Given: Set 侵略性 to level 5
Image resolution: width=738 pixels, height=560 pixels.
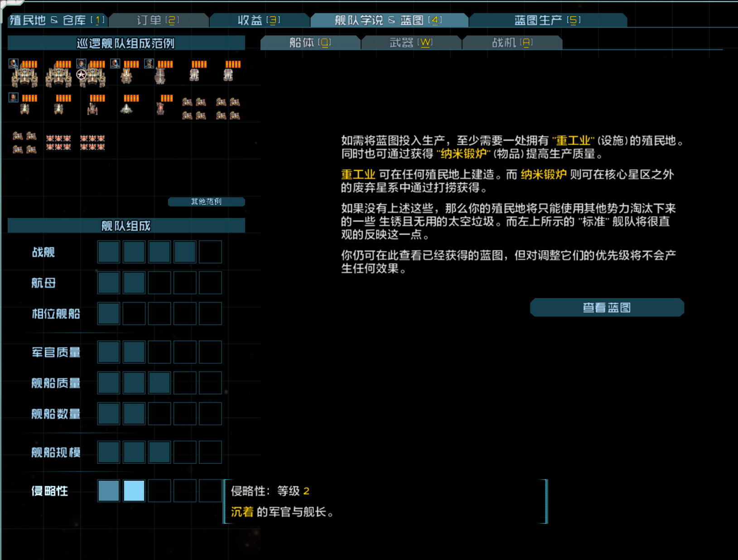Looking at the screenshot, I should (210, 491).
